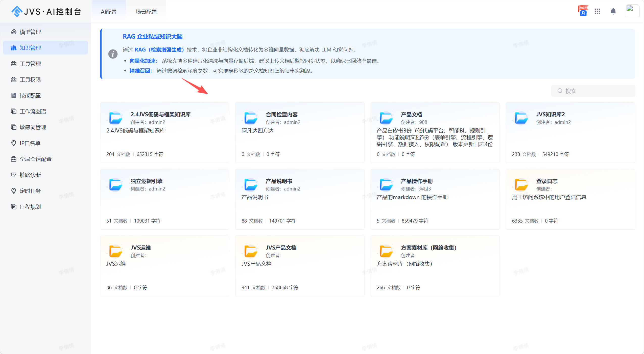Click folder icon of 产品操作手册
The width and height of the screenshot is (644, 354).
(386, 184)
